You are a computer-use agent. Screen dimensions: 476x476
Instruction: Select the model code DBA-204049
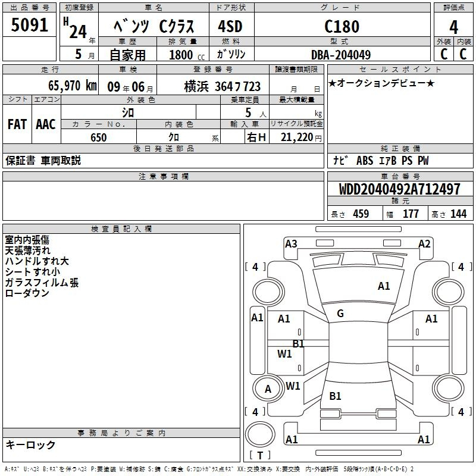tap(341, 55)
